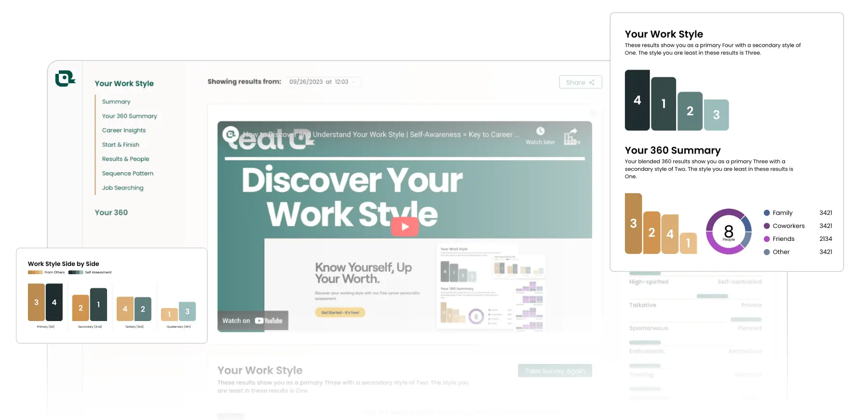The width and height of the screenshot is (868, 420).
Task: Click Your Work Style sidebar heading
Action: point(124,84)
